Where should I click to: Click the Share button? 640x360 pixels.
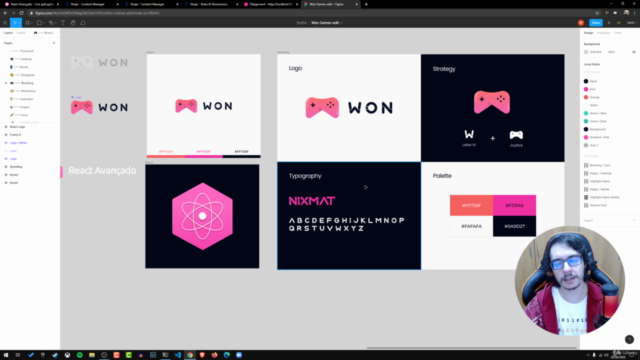596,23
